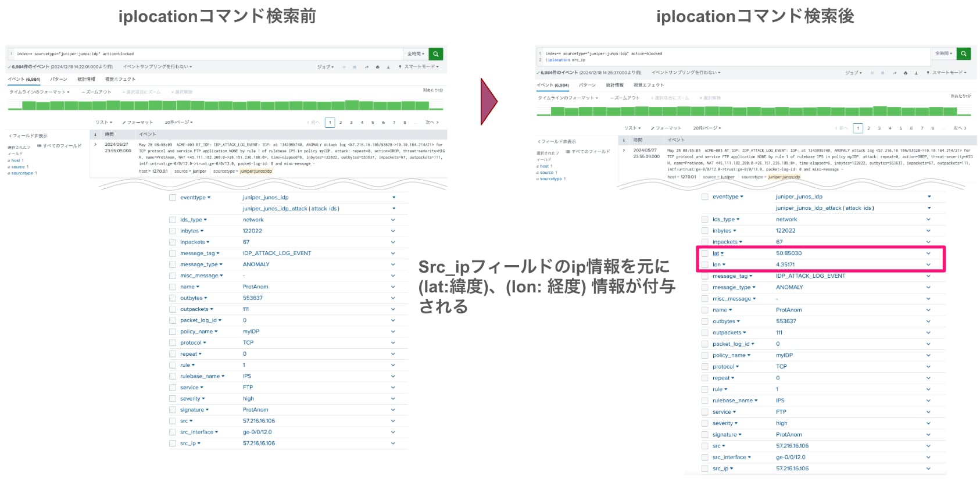Open field action arrow for rulebase_name IPS, right
980x479 pixels.
coord(928,401)
